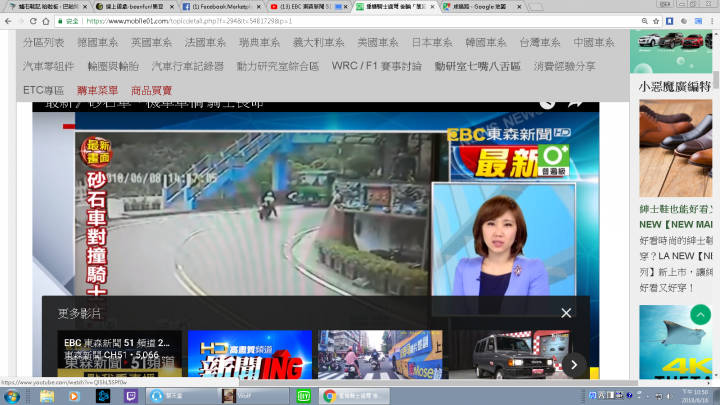The width and height of the screenshot is (720, 405).
Task: Open the 4K THETA camera advertisement
Action: (675, 342)
